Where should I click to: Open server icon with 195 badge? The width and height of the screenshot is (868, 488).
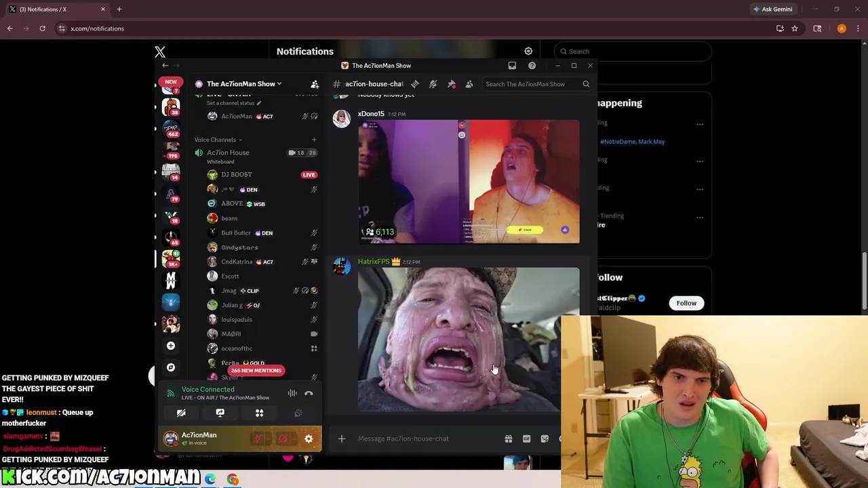(x=171, y=150)
